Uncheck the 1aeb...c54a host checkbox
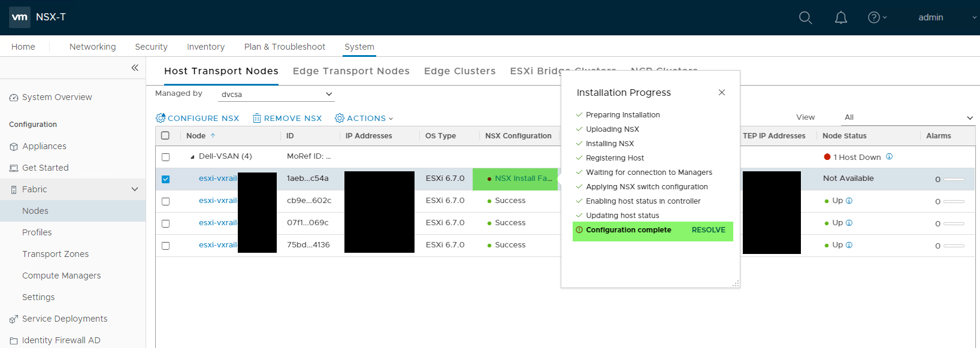The height and width of the screenshot is (348, 980). pos(165,179)
